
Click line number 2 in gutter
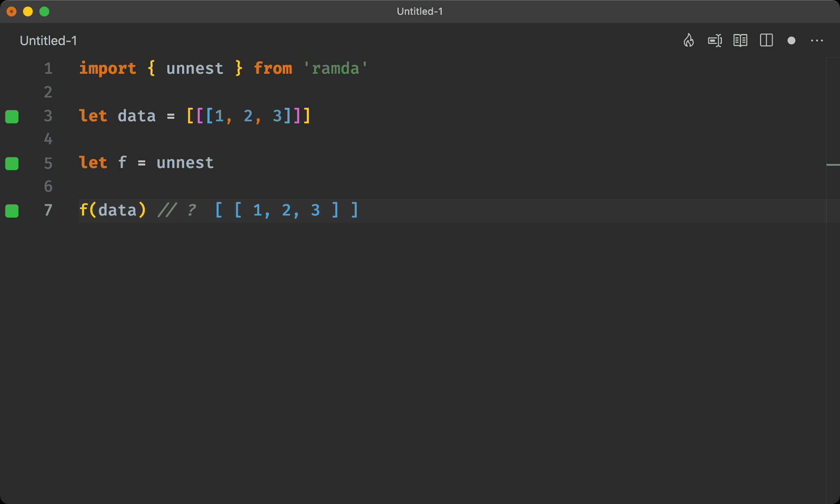point(48,92)
